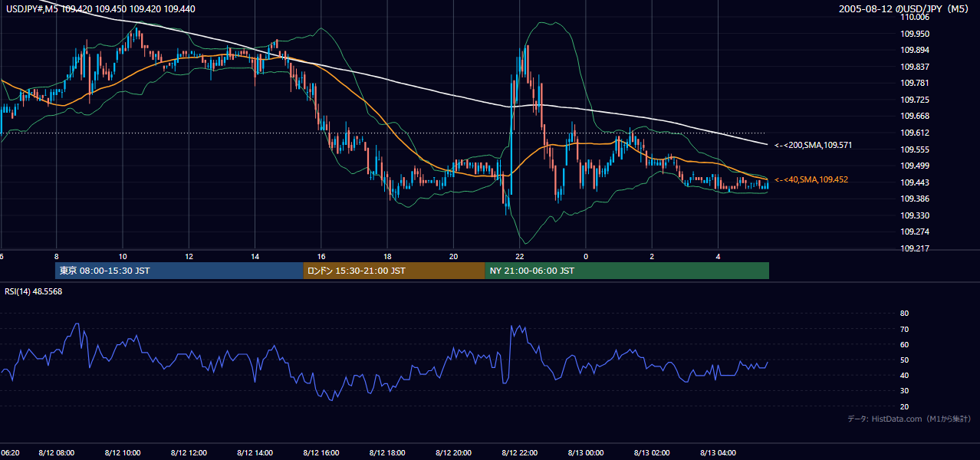Screen dimensions: 980x460
Task: Click price axis value 109.330
Action: click(x=915, y=215)
